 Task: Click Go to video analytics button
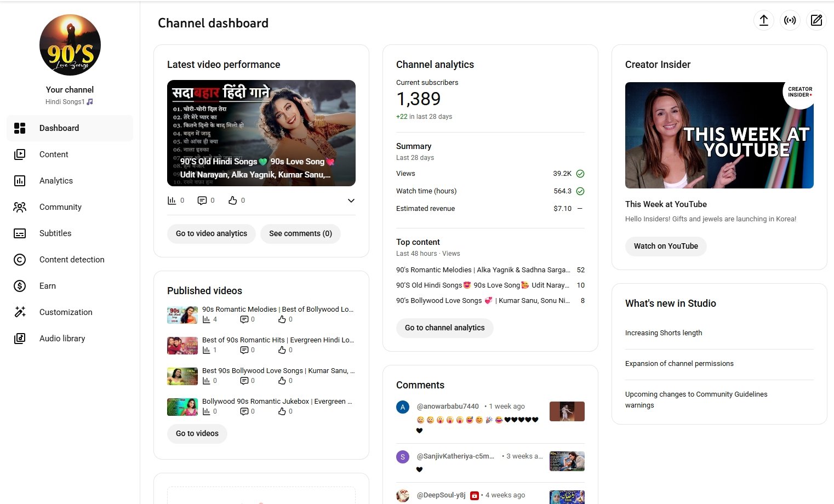[211, 233]
